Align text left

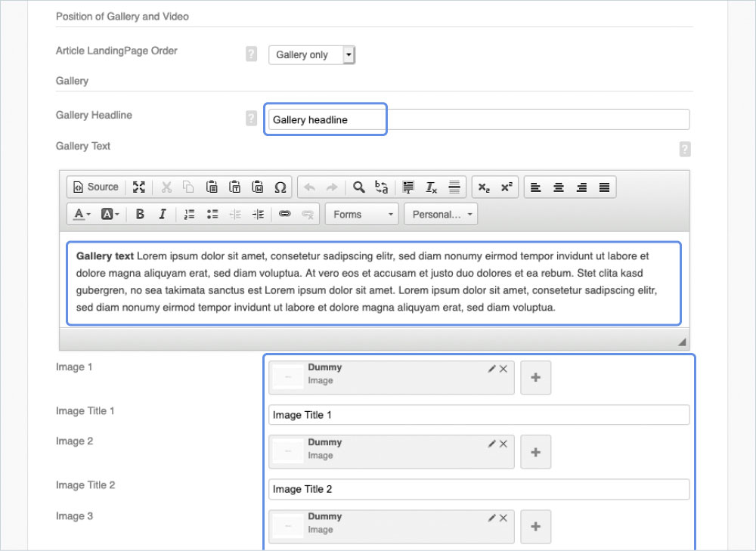pos(536,187)
